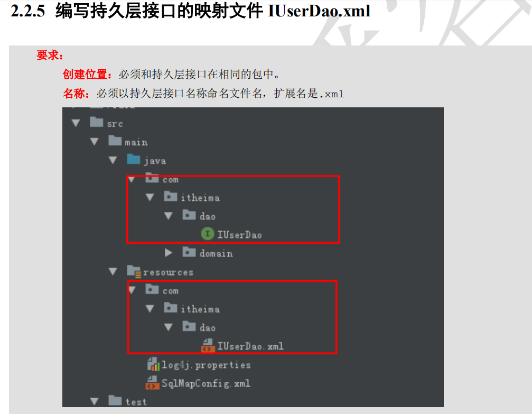Image resolution: width=532 pixels, height=414 pixels.
Task: Click the log4j.properties file icon
Action: point(153,364)
